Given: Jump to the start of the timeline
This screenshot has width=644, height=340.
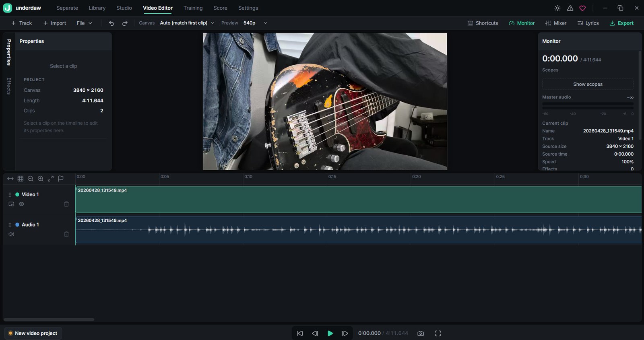Looking at the screenshot, I should (x=300, y=333).
